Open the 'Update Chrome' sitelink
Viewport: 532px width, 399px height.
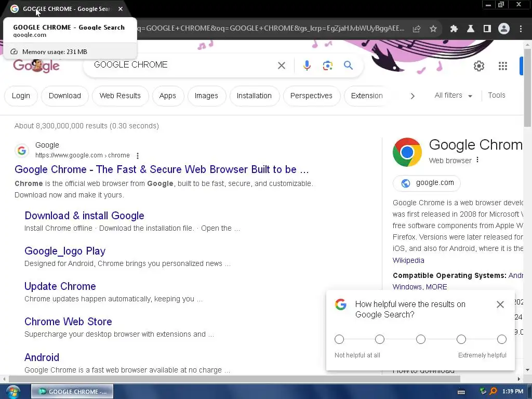[x=60, y=286]
